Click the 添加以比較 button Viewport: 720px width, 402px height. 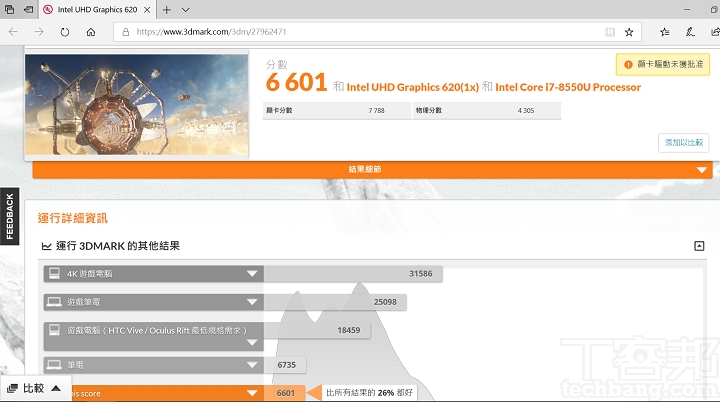(x=684, y=142)
